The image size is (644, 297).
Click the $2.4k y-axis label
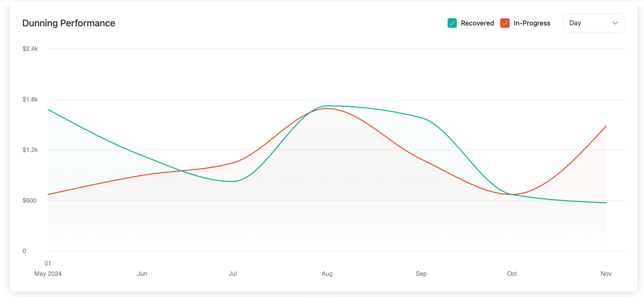pos(30,49)
